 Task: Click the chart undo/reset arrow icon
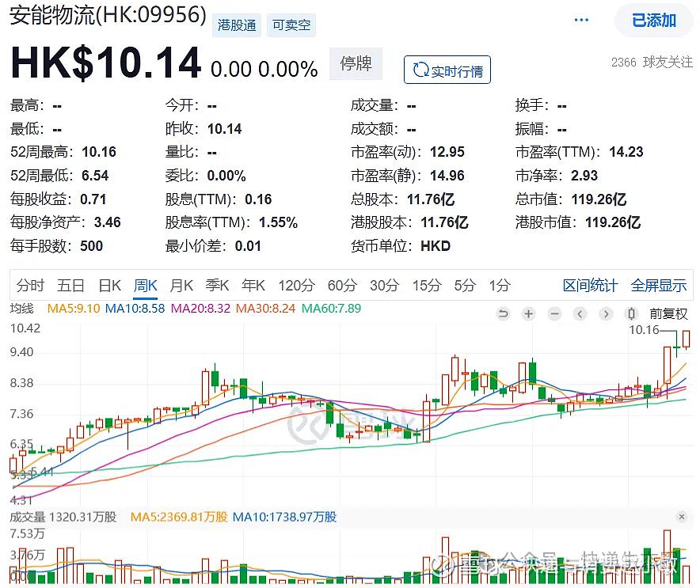click(503, 314)
